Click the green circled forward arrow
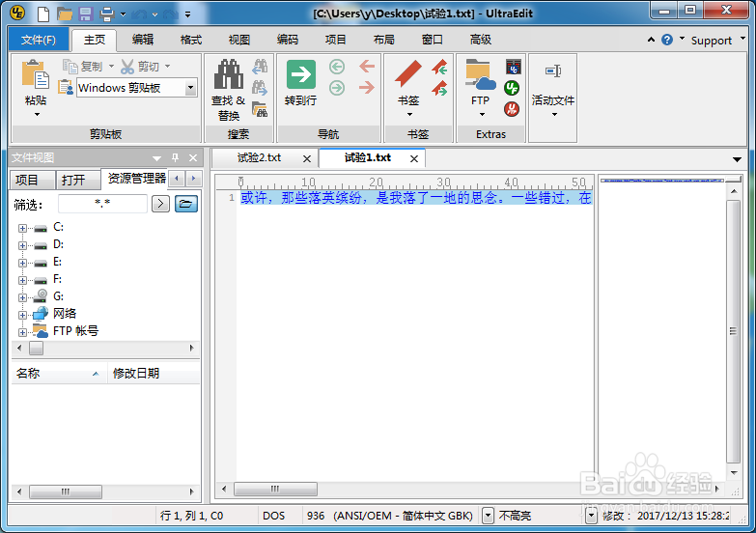756x533 pixels. [337, 88]
